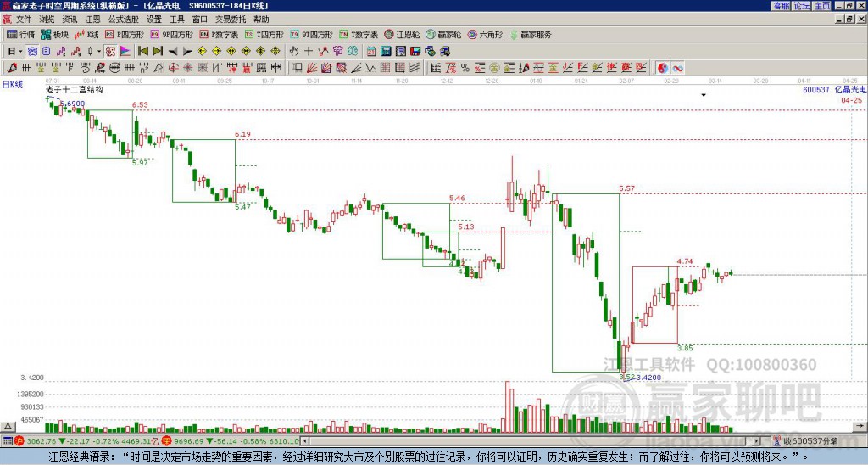Viewport: 868px width, 465px height.
Task: Click the percent sign drawing tool
Action: point(465,68)
